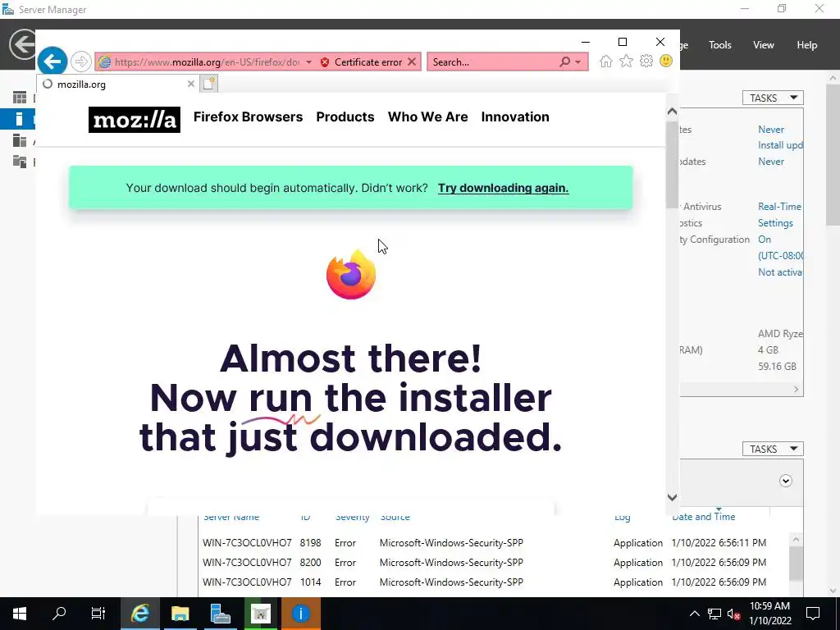Close the mozilla.org tab
The width and height of the screenshot is (840, 630).
tap(190, 84)
